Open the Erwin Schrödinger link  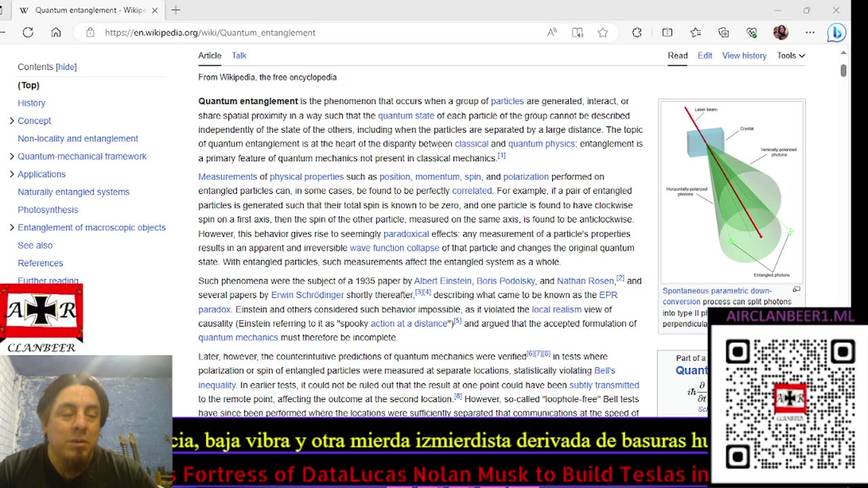coord(307,295)
